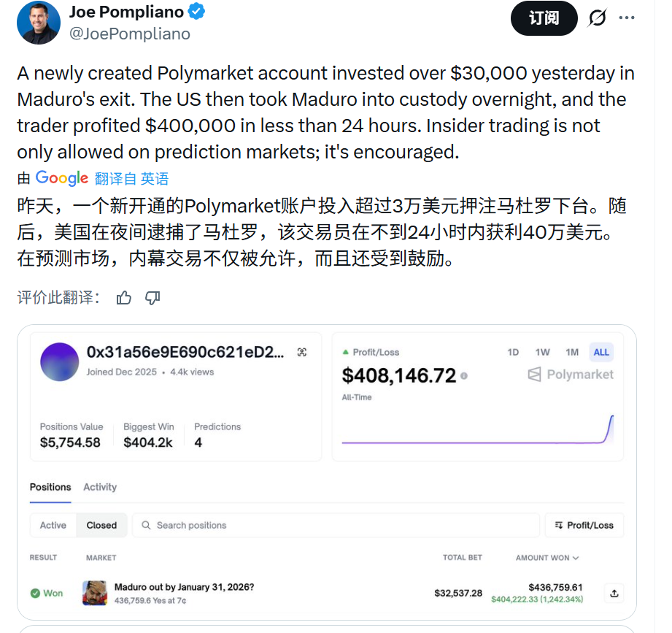Expand the AMOUNT WON column sort chevron

[576, 558]
